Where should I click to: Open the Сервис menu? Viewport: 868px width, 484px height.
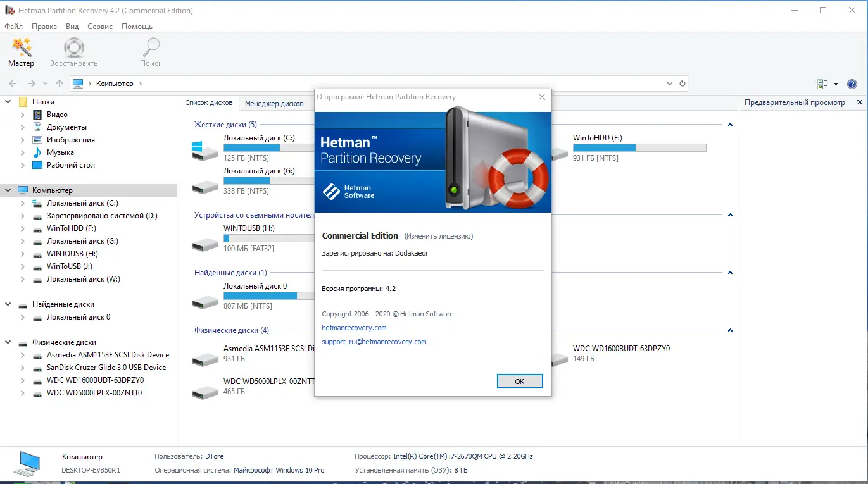click(x=99, y=27)
